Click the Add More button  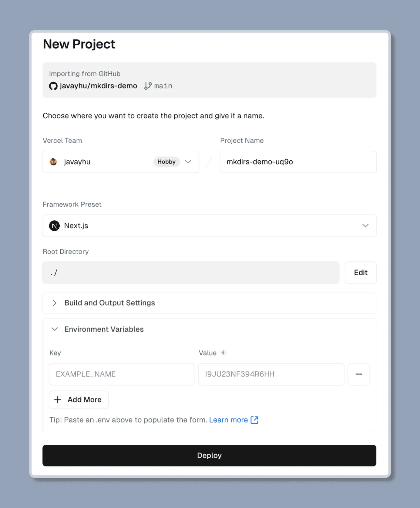click(x=79, y=399)
